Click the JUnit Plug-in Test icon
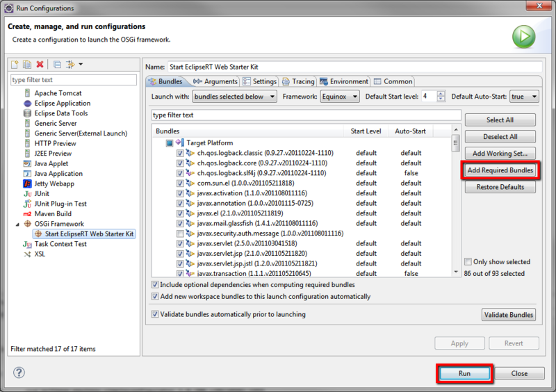This screenshot has height=392, width=556. click(27, 204)
